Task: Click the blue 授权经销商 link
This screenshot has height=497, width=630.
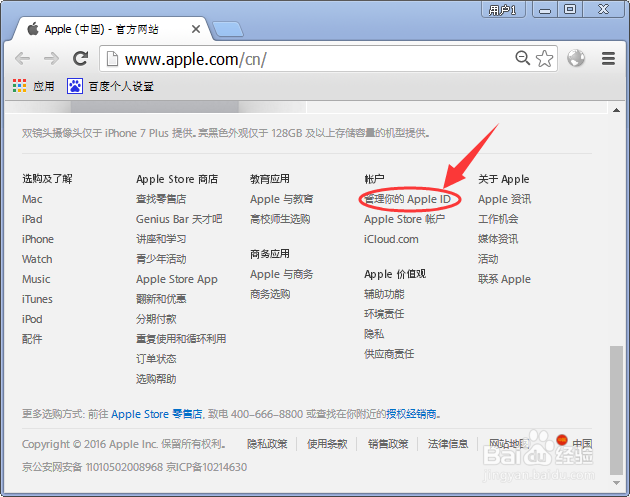Action: 411,414
